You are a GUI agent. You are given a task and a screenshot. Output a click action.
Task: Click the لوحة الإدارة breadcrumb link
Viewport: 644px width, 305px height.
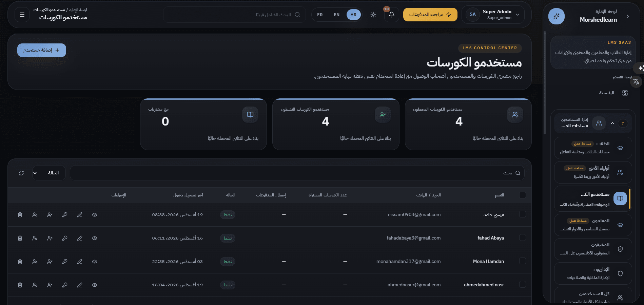[78, 10]
